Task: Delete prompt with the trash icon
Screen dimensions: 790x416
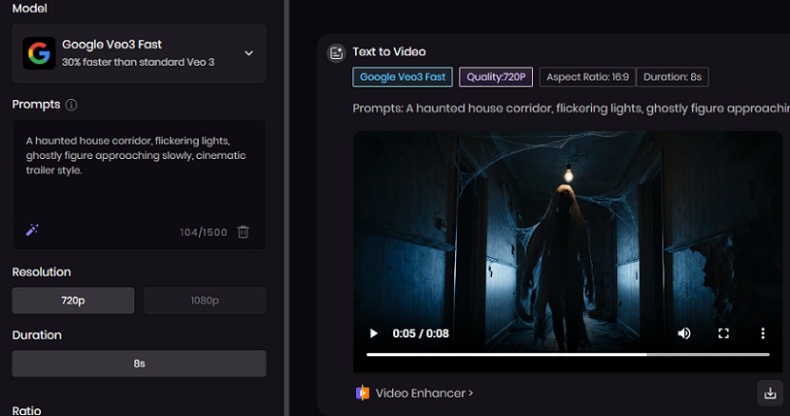Action: (x=243, y=232)
